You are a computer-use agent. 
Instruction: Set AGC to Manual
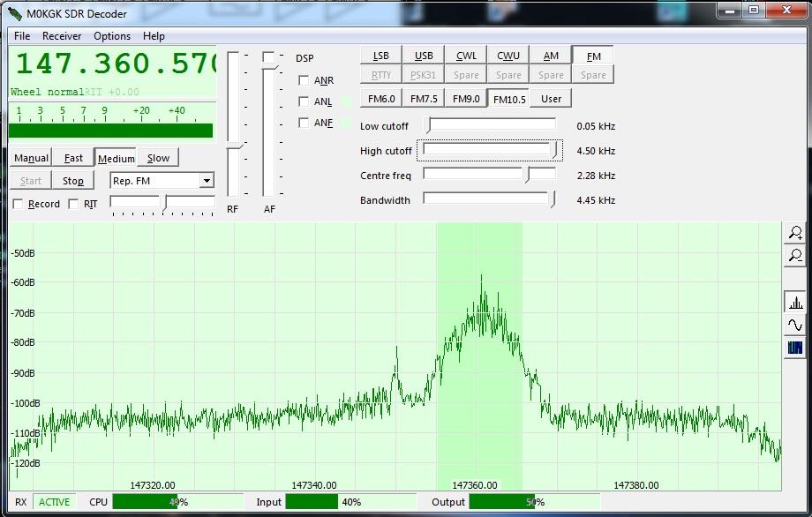tap(31, 158)
